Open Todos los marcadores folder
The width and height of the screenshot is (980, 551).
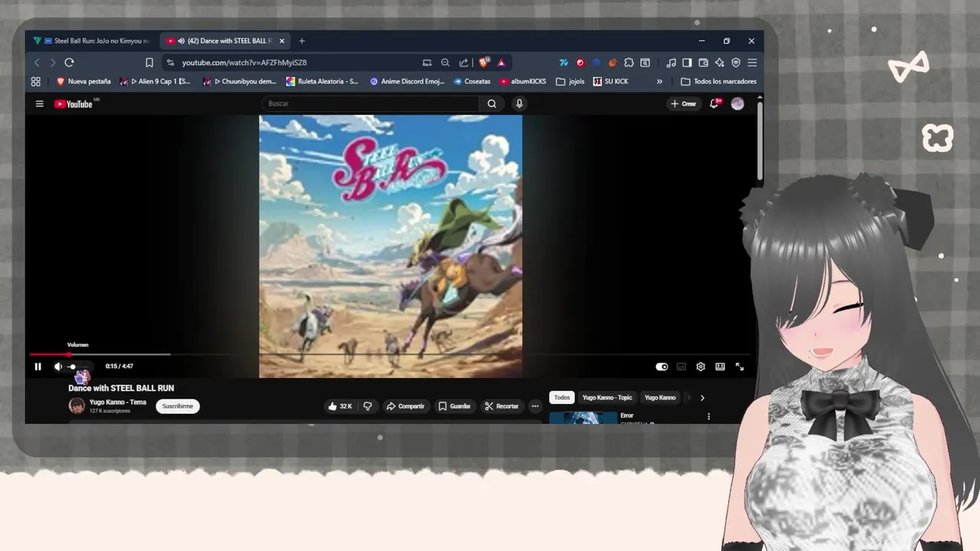(x=718, y=82)
